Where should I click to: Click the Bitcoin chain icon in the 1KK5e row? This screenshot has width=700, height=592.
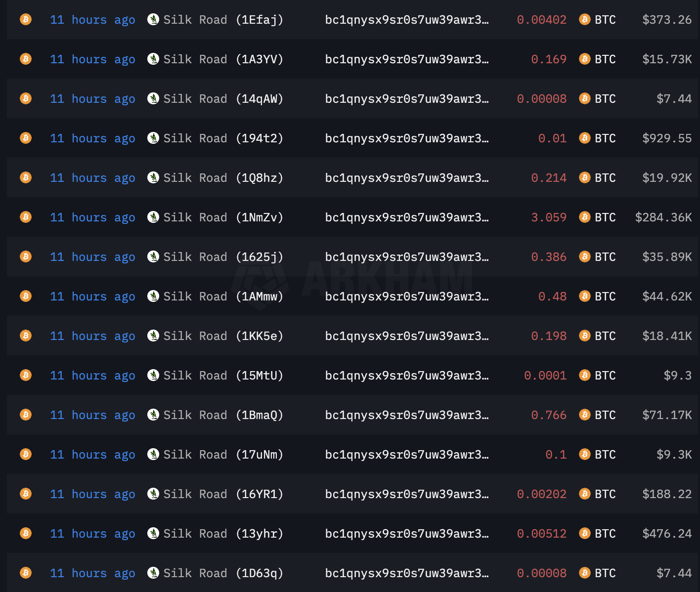pos(26,336)
